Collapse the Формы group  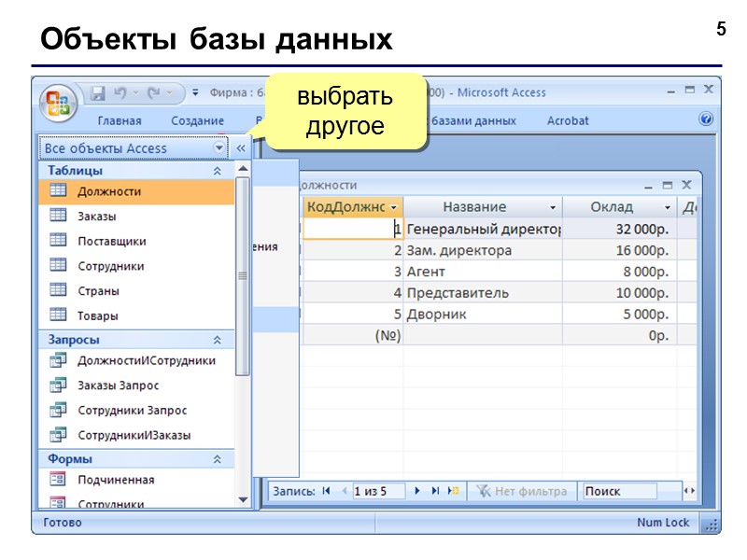[x=218, y=459]
